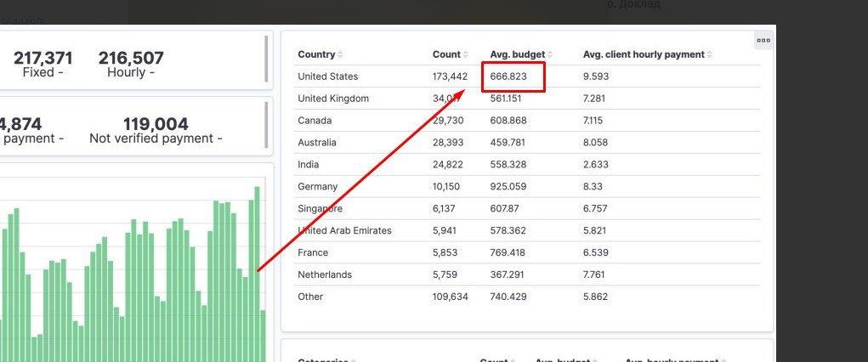Click avg budget value 925.059
868x362 pixels.
[508, 187]
